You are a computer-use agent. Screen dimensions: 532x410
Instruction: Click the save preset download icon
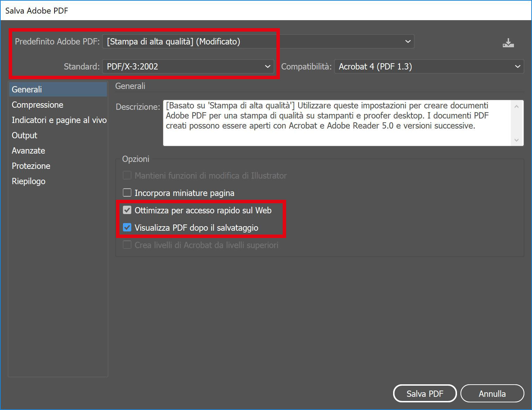click(508, 43)
